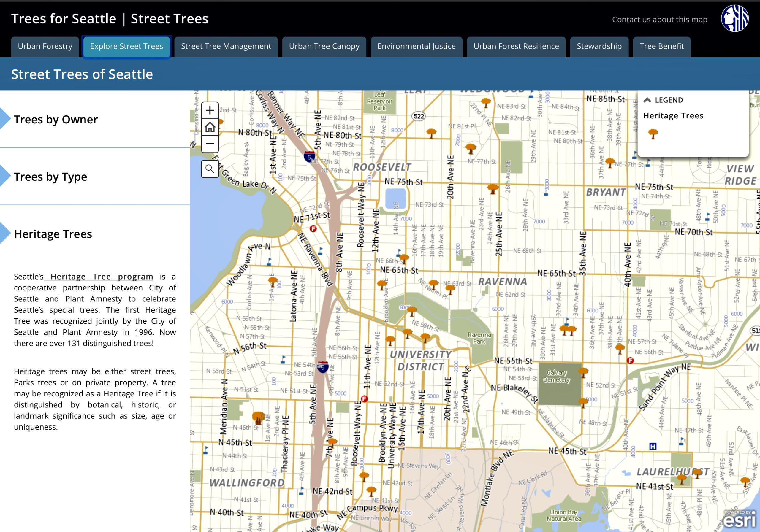Select the Stewardship tab

point(599,46)
